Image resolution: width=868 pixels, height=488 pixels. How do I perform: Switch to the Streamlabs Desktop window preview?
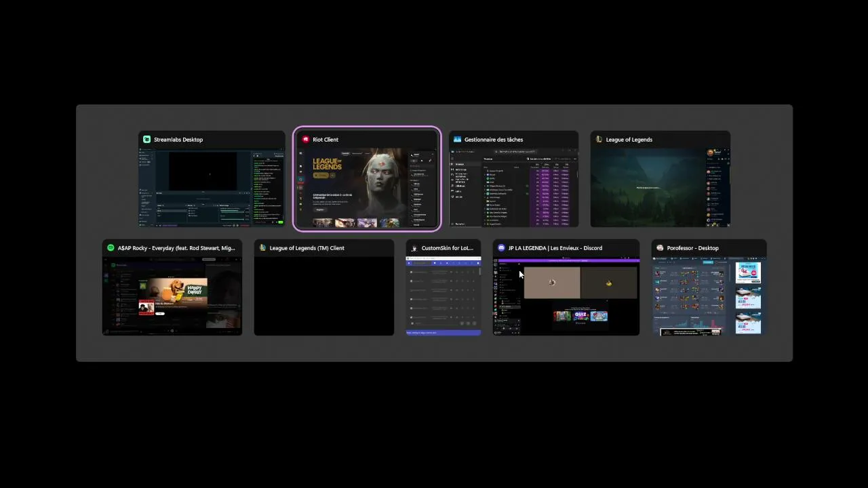click(x=212, y=188)
